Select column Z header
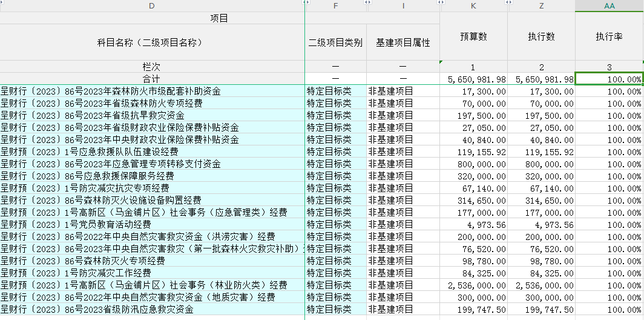 [542, 6]
